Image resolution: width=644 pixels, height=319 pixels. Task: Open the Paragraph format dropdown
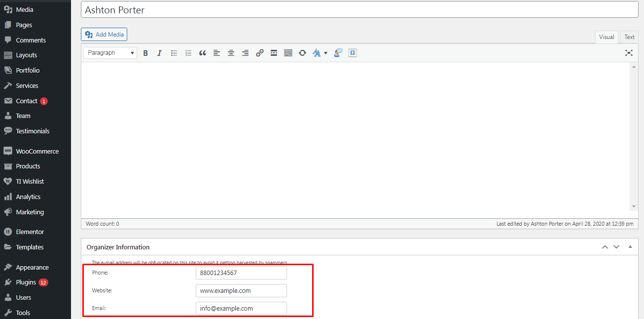pos(110,53)
